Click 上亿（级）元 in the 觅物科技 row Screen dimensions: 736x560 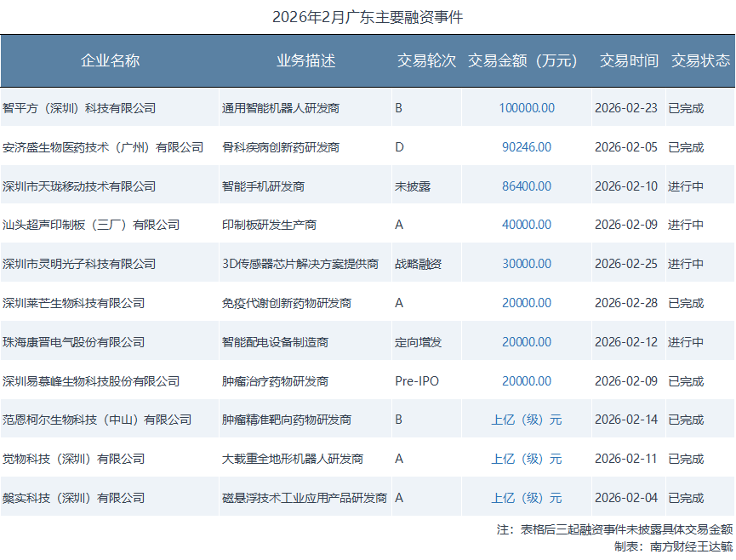pos(527,459)
